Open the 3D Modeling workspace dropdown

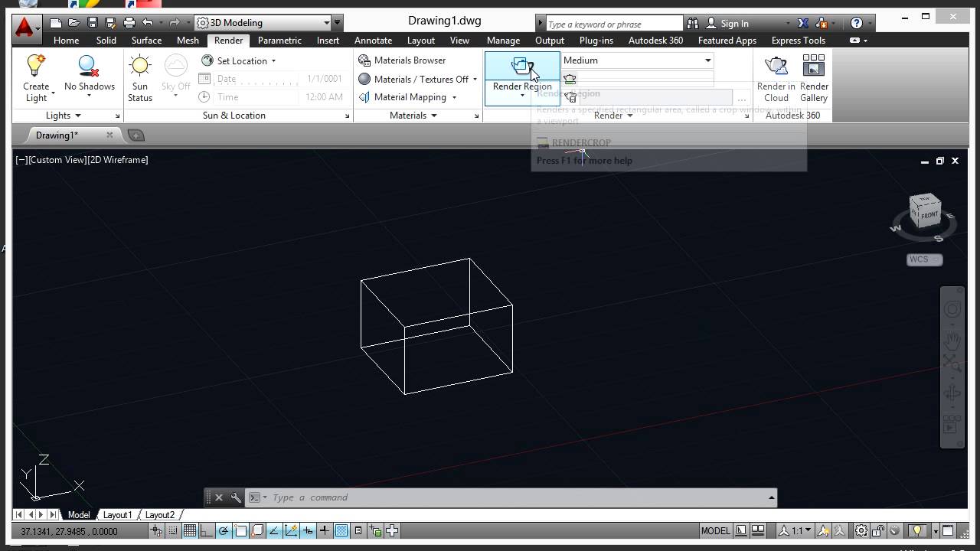coord(263,23)
